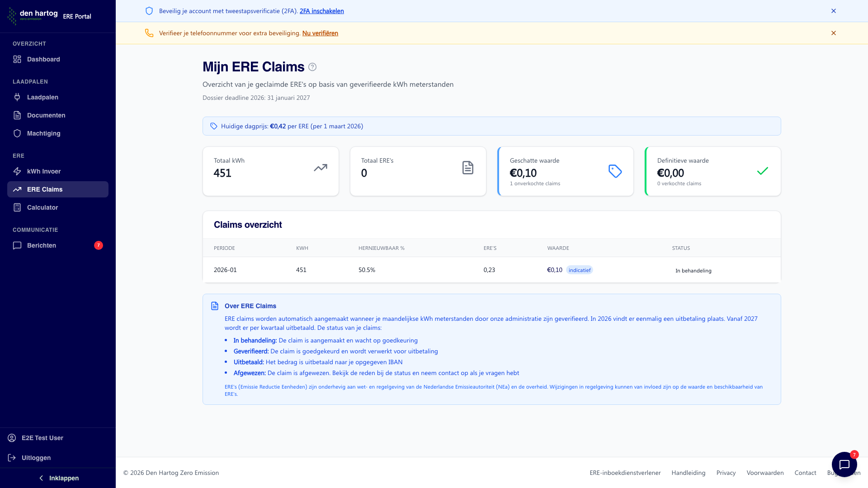Click the Geschatte waarde card

[565, 171]
